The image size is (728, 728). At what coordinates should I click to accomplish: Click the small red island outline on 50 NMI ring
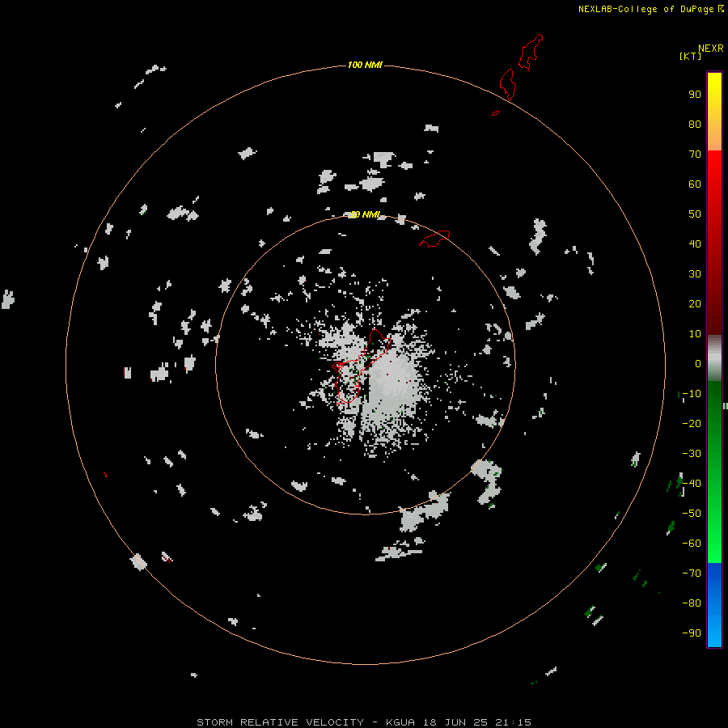tap(434, 239)
